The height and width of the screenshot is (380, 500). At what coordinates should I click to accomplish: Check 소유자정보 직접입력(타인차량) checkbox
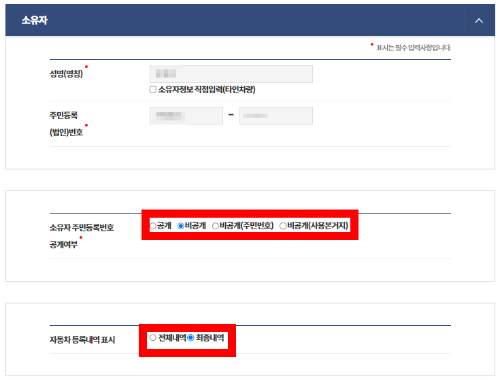click(x=153, y=89)
